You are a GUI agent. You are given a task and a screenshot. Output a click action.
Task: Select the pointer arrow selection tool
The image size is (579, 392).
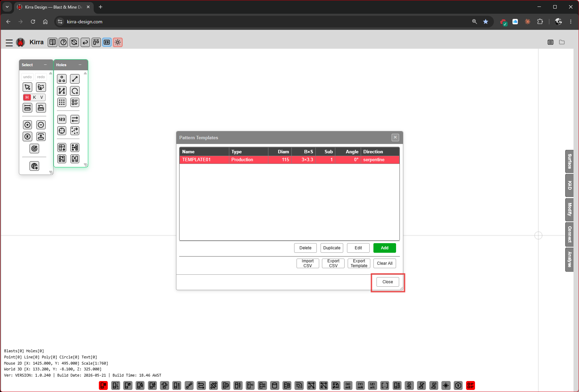pyautogui.click(x=27, y=87)
